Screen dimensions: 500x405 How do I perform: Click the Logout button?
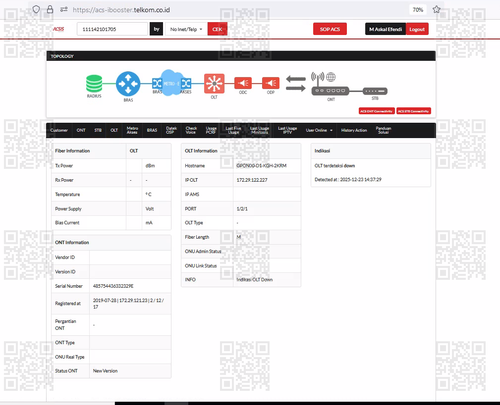417,29
